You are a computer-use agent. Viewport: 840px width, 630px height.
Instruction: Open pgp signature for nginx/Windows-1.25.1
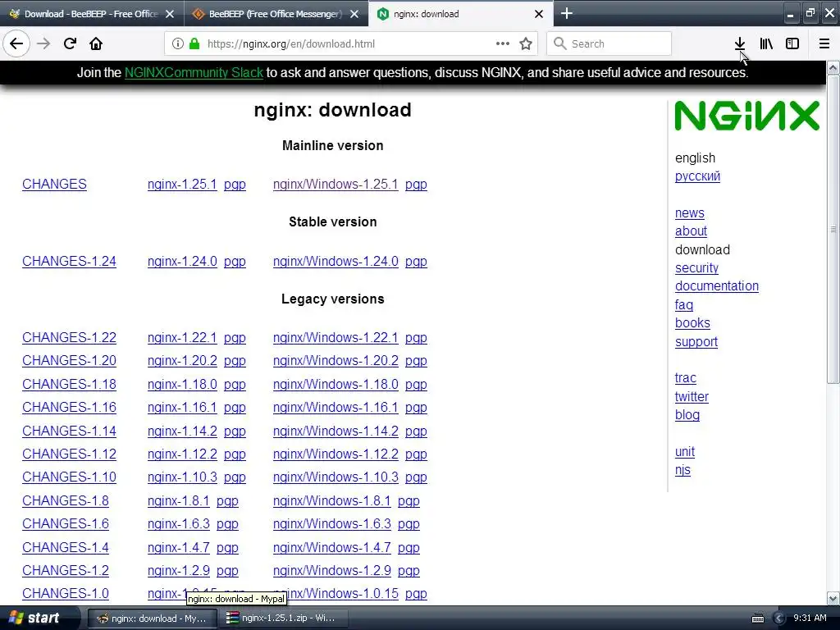[416, 185]
